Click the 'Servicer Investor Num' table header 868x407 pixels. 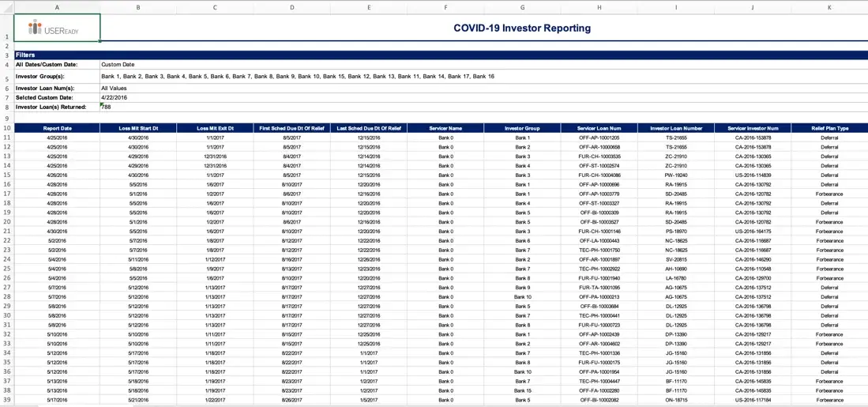[753, 129]
